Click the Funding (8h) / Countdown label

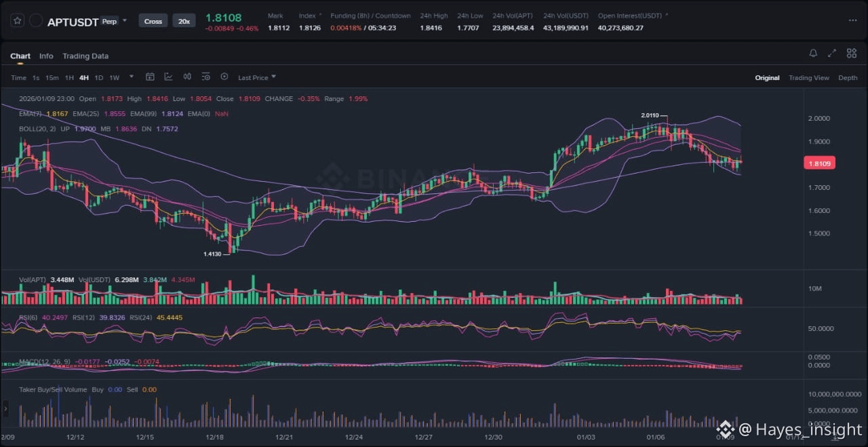370,16
